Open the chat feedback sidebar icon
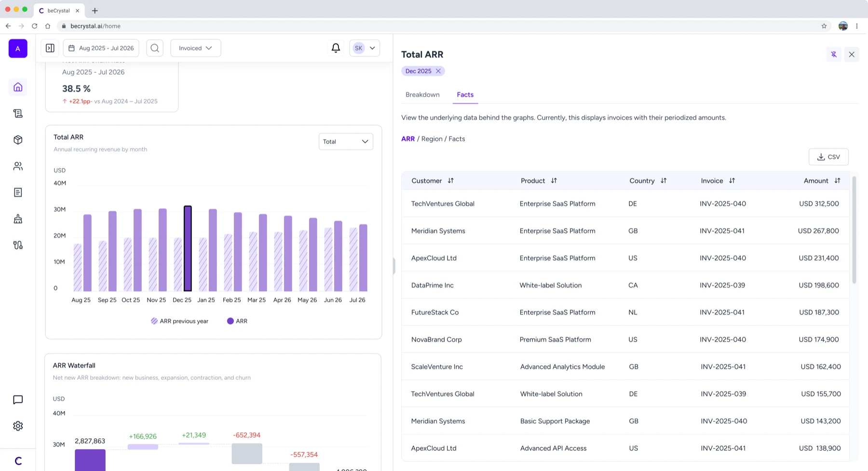868x471 pixels. pos(18,400)
